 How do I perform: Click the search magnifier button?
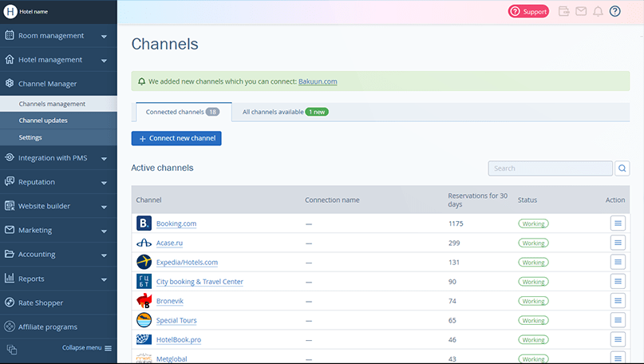(622, 168)
